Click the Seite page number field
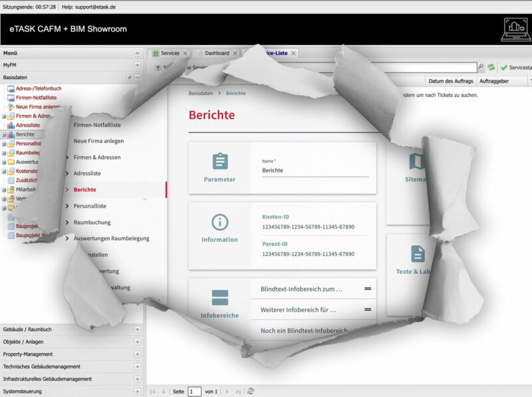This screenshot has width=532, height=397. [x=194, y=392]
